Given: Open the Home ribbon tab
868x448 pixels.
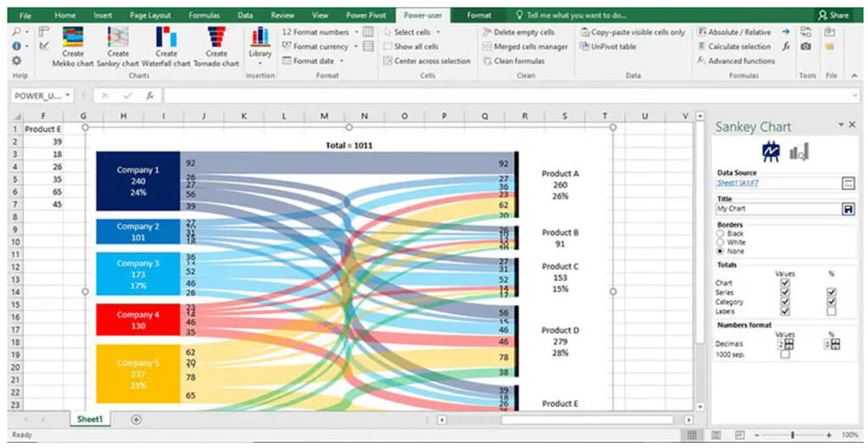Looking at the screenshot, I should [x=65, y=15].
